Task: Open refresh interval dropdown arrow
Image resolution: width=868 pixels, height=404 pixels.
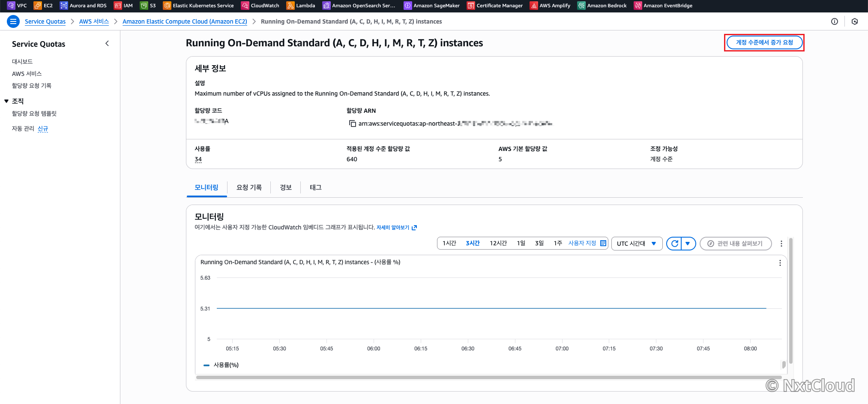Action: pos(688,244)
